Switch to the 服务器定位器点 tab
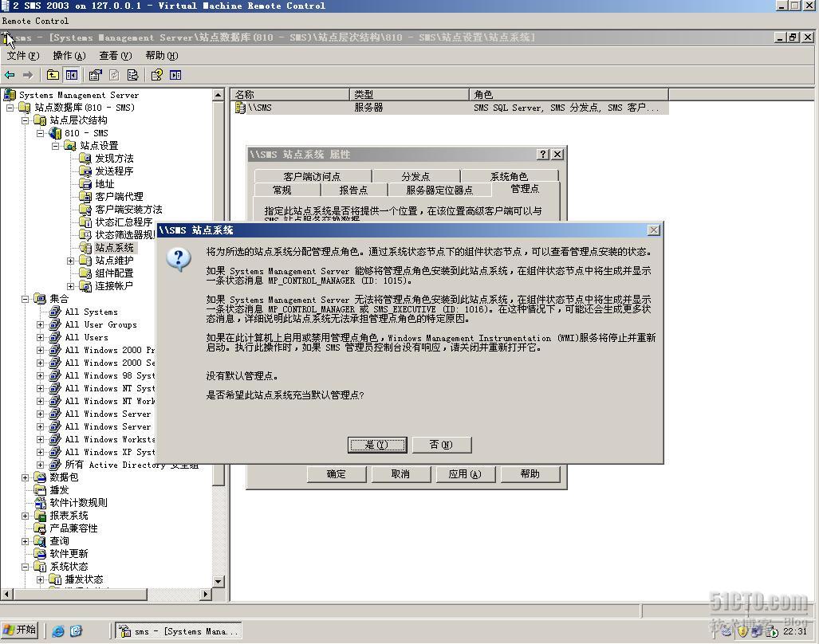This screenshot has width=819, height=644. click(x=439, y=190)
